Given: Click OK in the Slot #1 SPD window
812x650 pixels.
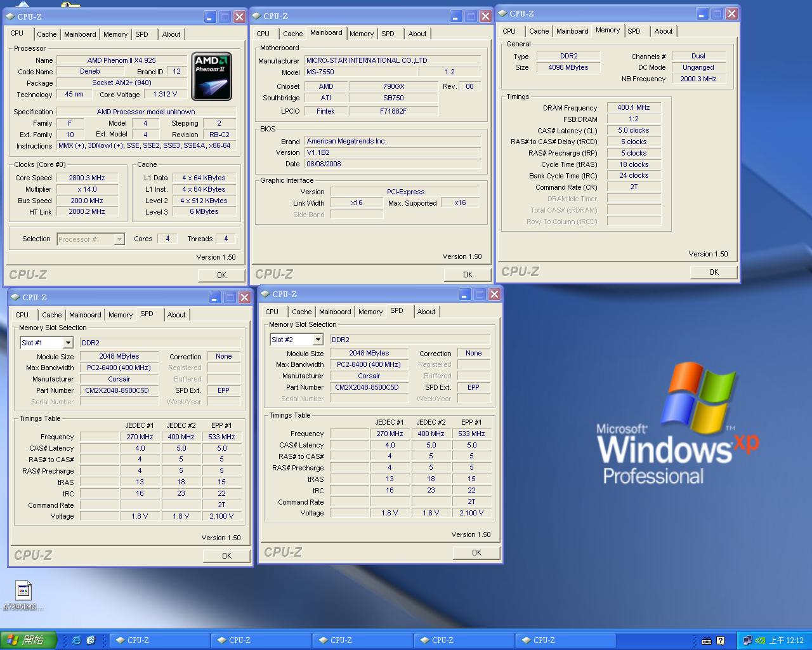Looking at the screenshot, I should (226, 555).
